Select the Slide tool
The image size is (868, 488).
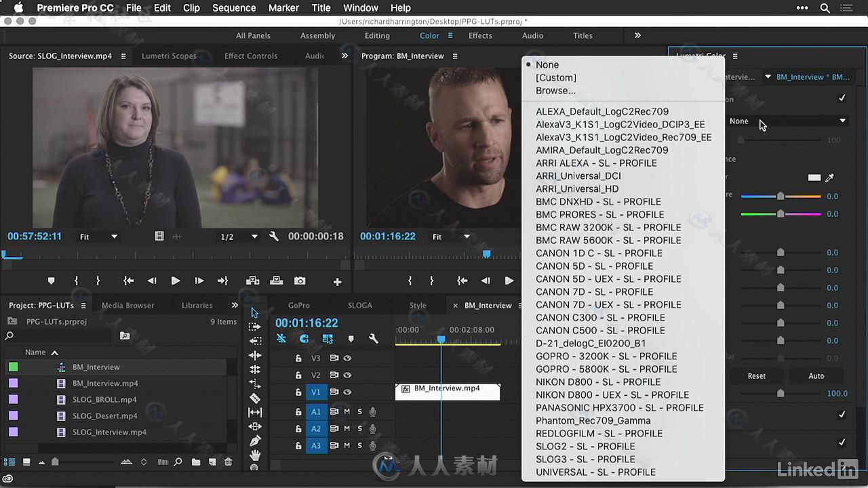click(255, 426)
